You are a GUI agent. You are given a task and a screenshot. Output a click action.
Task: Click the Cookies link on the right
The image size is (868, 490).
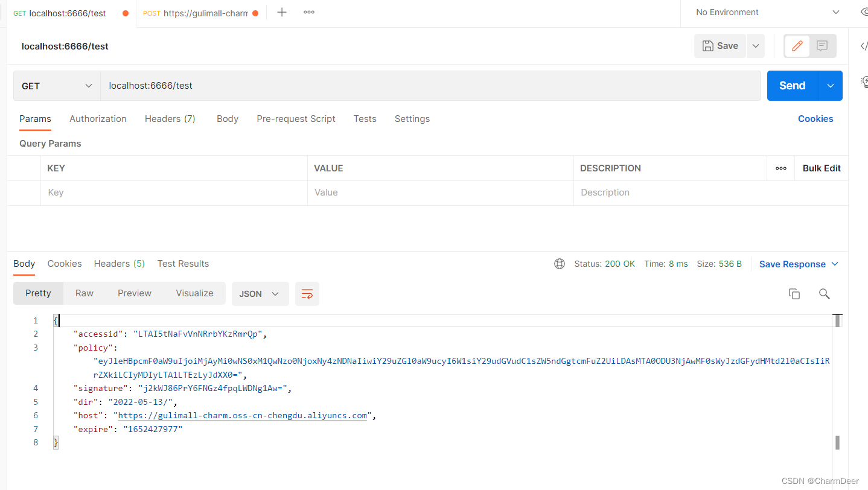[815, 119]
